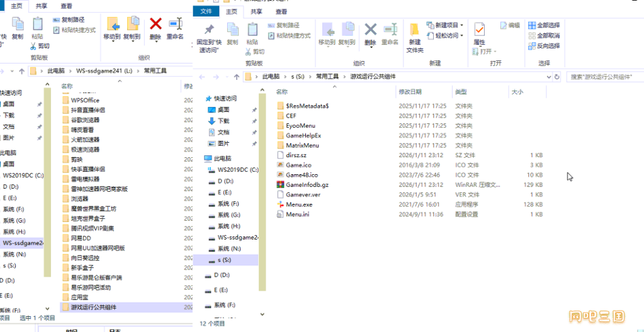
Task: Expand the 打开 (Open) dropdown in ribbon
Action: [x=486, y=52]
